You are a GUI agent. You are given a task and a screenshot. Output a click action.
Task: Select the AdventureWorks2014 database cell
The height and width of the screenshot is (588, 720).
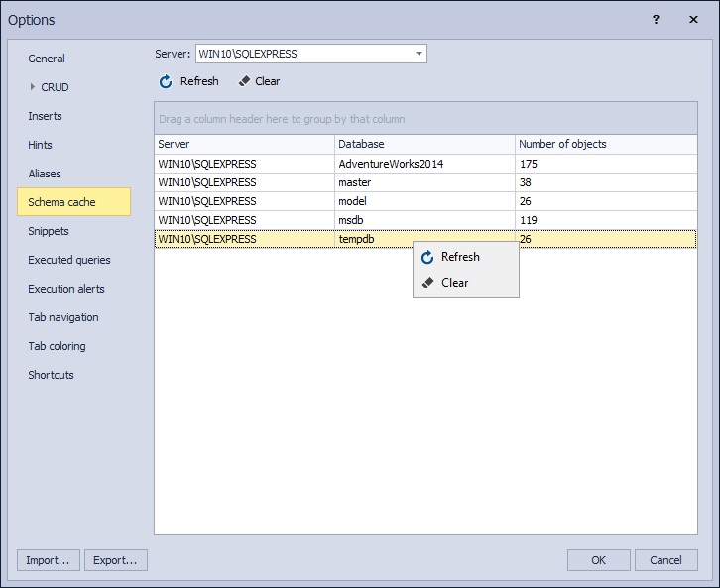pyautogui.click(x=424, y=164)
